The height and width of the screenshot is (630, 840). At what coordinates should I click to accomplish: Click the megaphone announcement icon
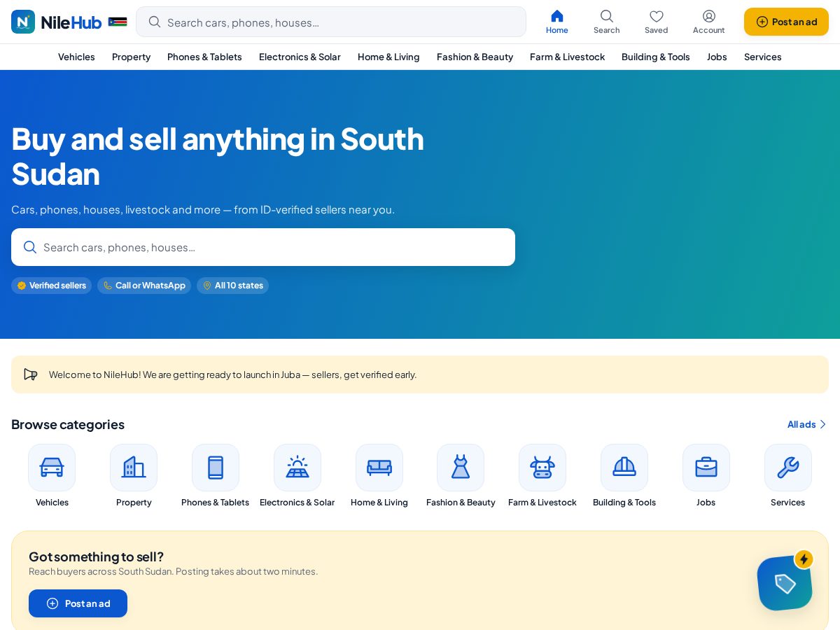pyautogui.click(x=31, y=374)
